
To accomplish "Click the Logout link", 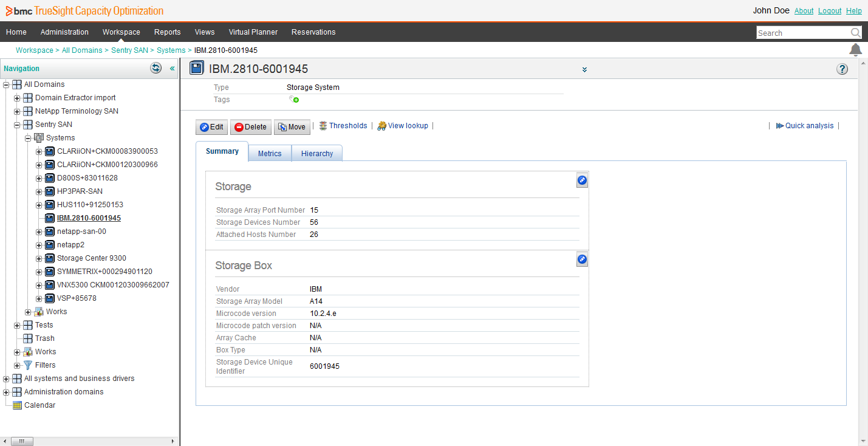I will (x=830, y=11).
